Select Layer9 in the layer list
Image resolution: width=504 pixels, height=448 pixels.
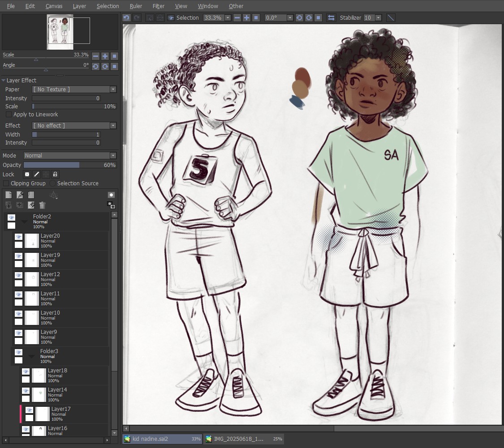(61, 337)
